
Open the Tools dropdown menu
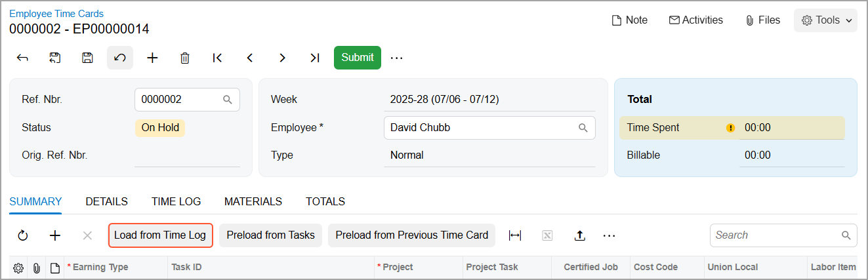pyautogui.click(x=825, y=20)
